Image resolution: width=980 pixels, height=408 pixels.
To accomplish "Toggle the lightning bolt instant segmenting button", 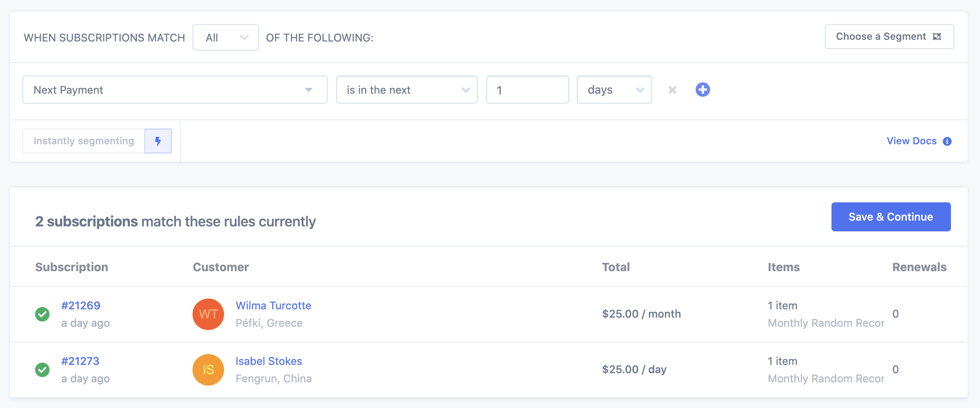I will [158, 141].
